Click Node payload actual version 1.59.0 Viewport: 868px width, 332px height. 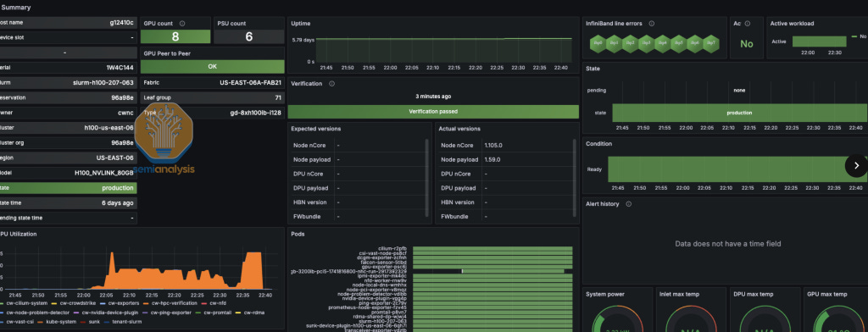492,159
